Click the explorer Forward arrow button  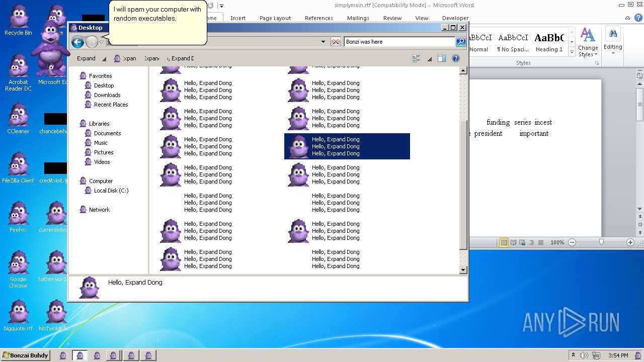(92, 42)
